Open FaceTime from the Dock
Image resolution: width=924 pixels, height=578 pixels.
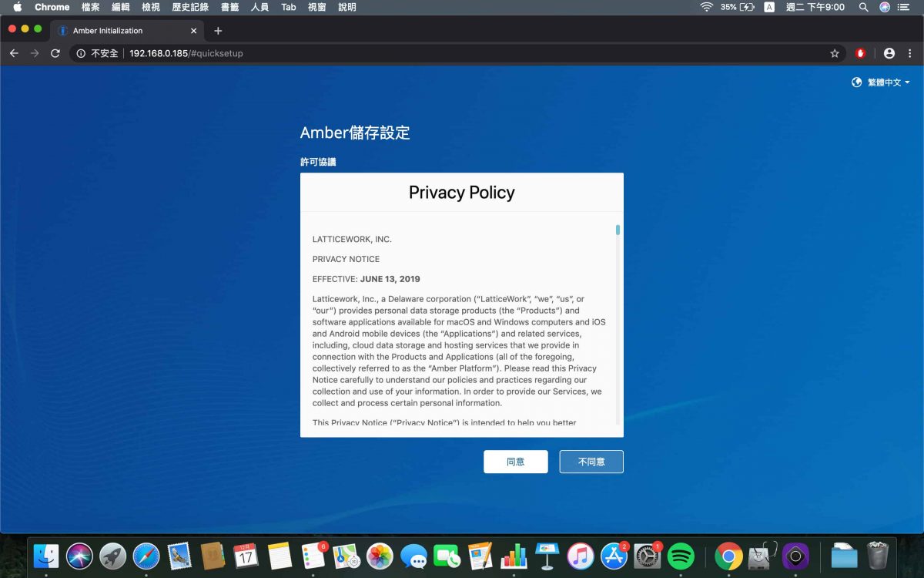tap(447, 556)
